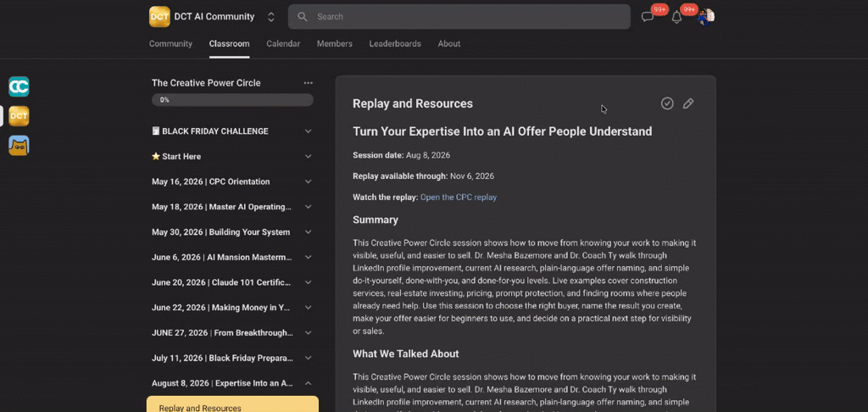Open the cat-face community sidebar icon
Image resolution: width=868 pixels, height=412 pixels.
click(x=19, y=146)
